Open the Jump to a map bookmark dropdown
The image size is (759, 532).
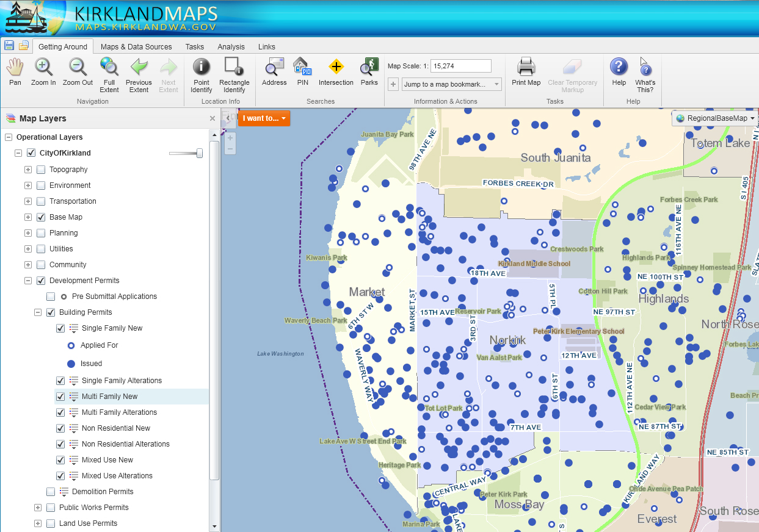(451, 84)
